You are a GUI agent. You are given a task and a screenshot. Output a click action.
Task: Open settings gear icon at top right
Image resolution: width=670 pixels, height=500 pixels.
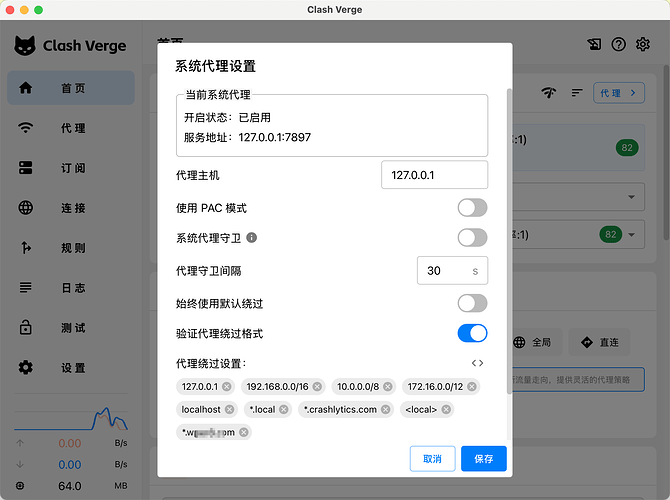[643, 44]
